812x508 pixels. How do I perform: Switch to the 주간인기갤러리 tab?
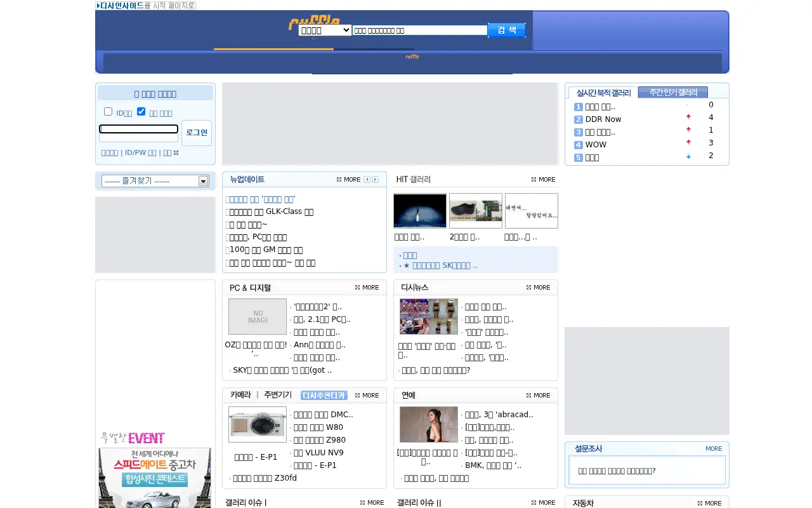(673, 92)
